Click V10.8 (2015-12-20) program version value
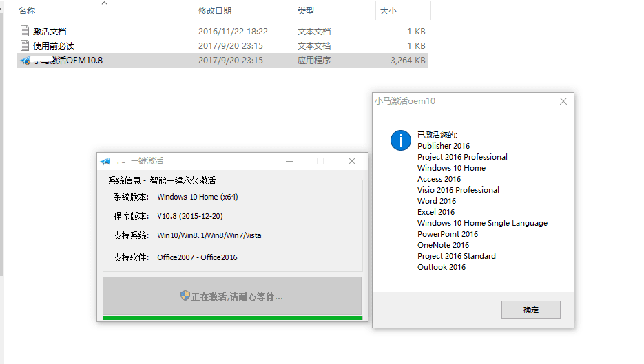The image size is (644, 364). tap(190, 216)
